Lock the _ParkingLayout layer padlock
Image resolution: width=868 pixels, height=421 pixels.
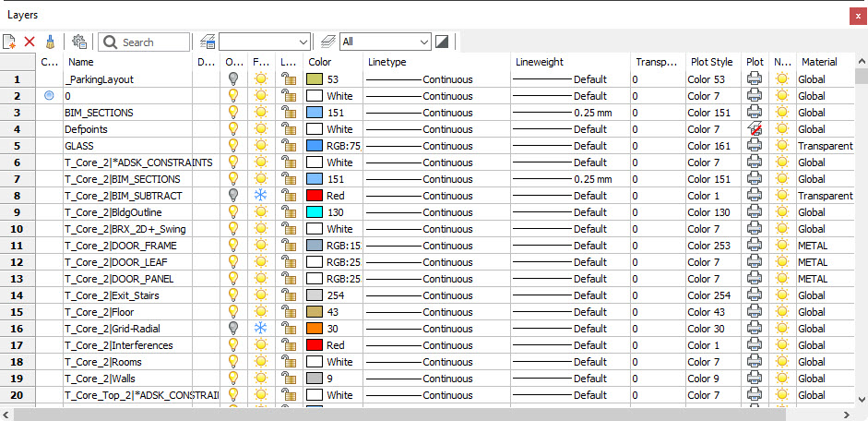[x=289, y=79]
